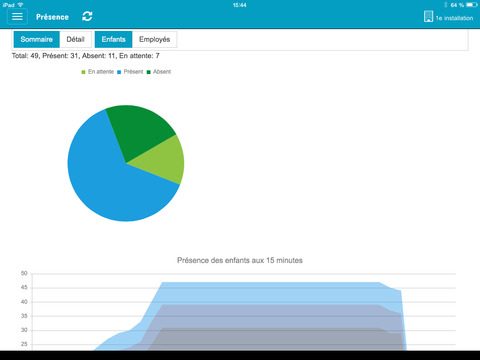Screen dimensions: 480x360
Task: Toggle En attente legend marker
Action: [x=83, y=72]
